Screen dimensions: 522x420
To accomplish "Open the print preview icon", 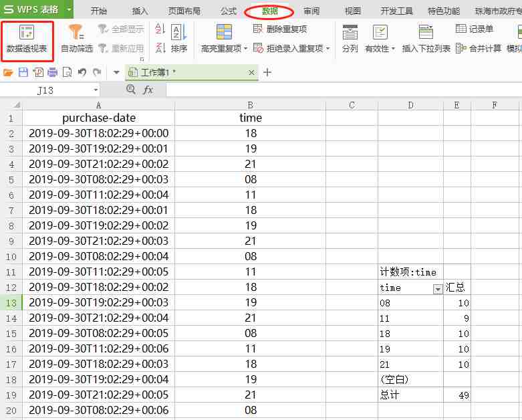I will (x=68, y=72).
